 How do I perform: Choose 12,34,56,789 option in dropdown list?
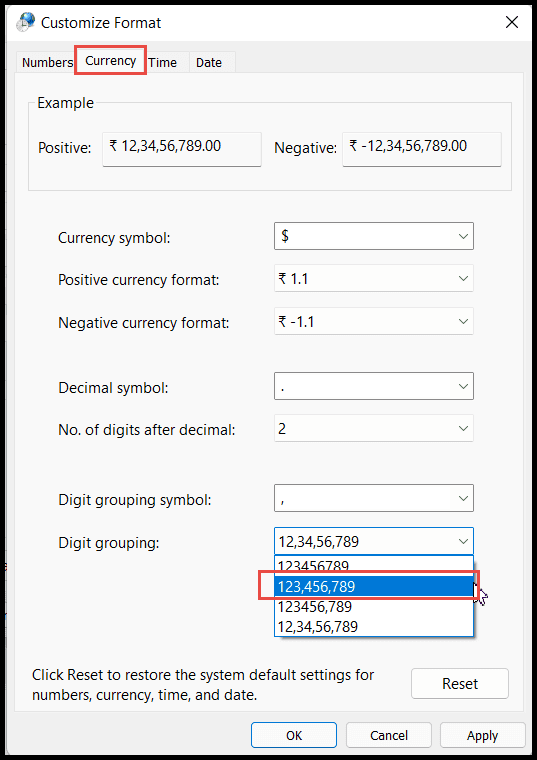[374, 626]
